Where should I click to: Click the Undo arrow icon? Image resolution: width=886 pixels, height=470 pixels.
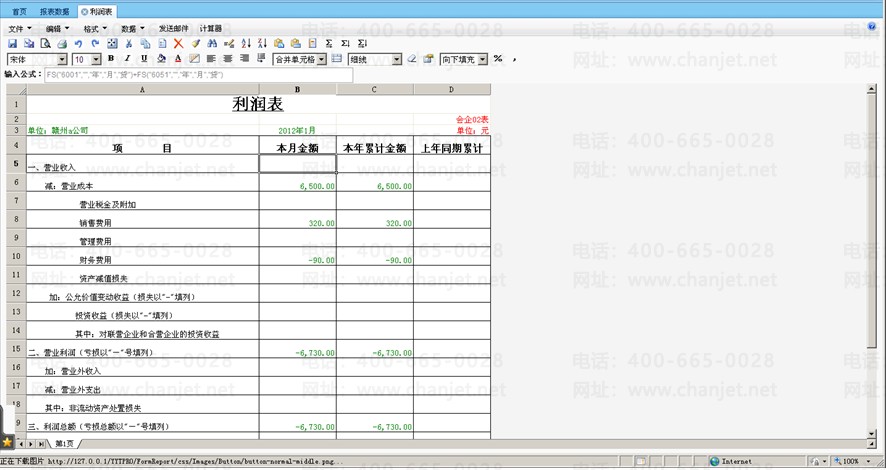[80, 44]
